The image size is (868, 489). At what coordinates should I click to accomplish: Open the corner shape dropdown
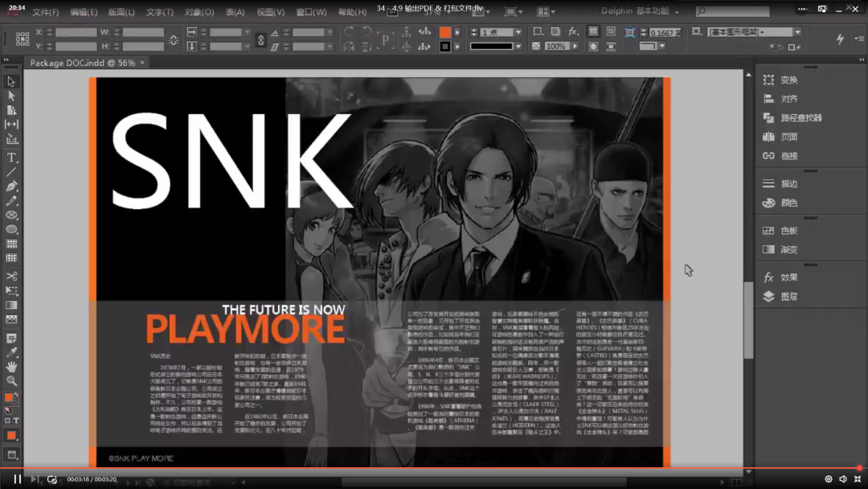[662, 47]
